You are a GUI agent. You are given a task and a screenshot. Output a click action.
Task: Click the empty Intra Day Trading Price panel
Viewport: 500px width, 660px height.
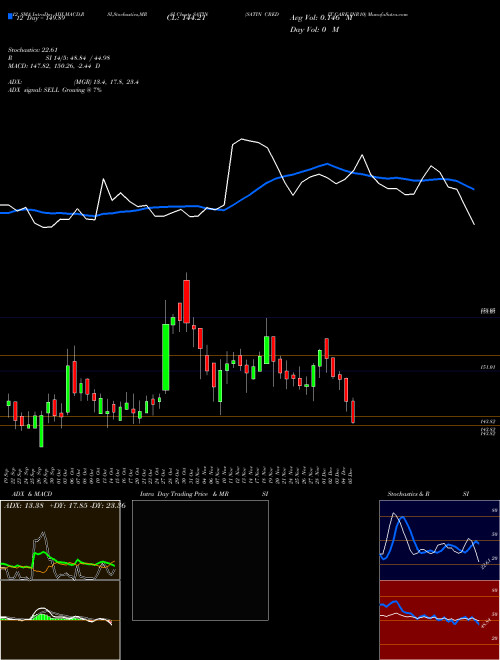[x=200, y=560]
